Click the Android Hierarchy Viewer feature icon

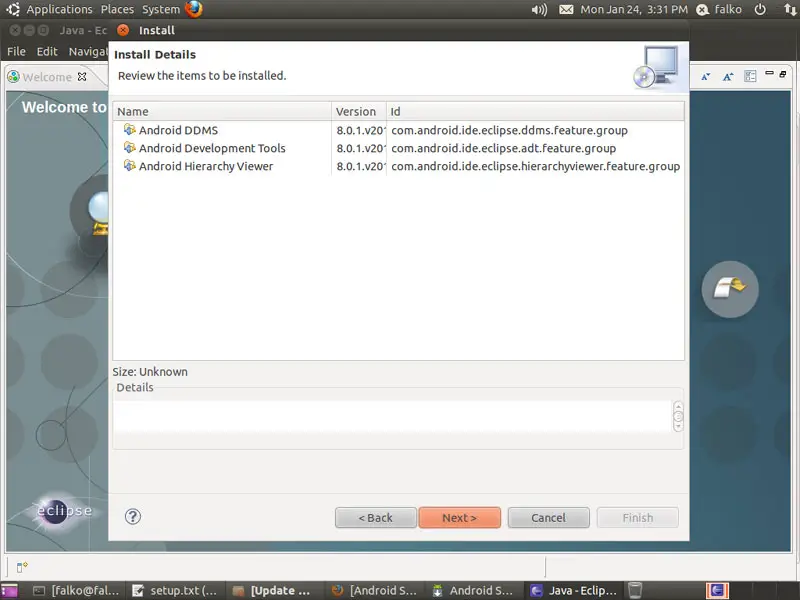130,165
